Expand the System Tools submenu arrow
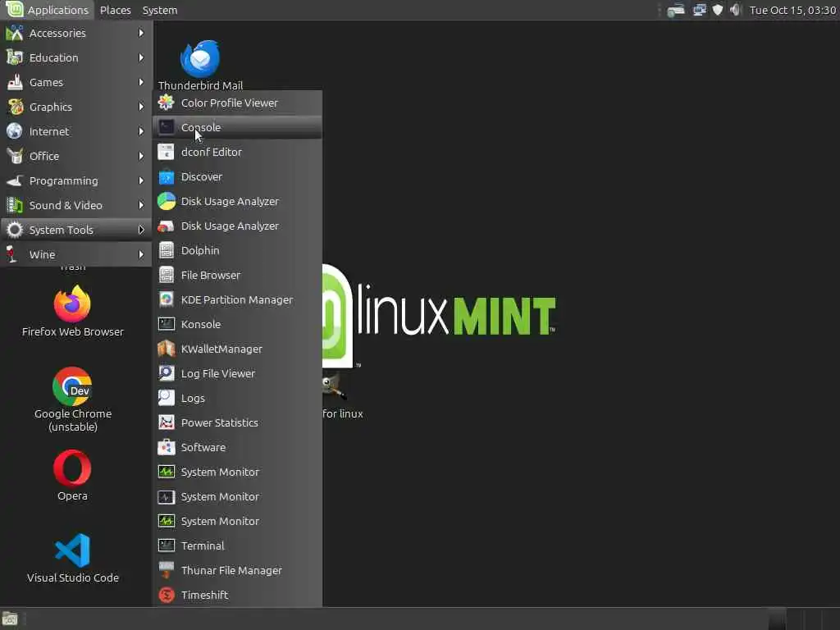The width and height of the screenshot is (840, 630). (141, 230)
